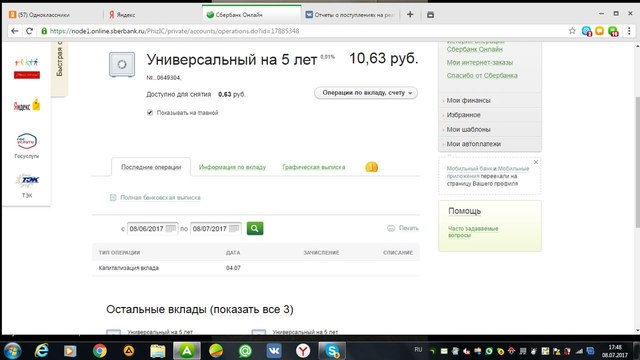Image resolution: width=640 pixels, height=360 pixels.
Task: Reload the Сбербанк Онлайн page
Action: (x=29, y=31)
